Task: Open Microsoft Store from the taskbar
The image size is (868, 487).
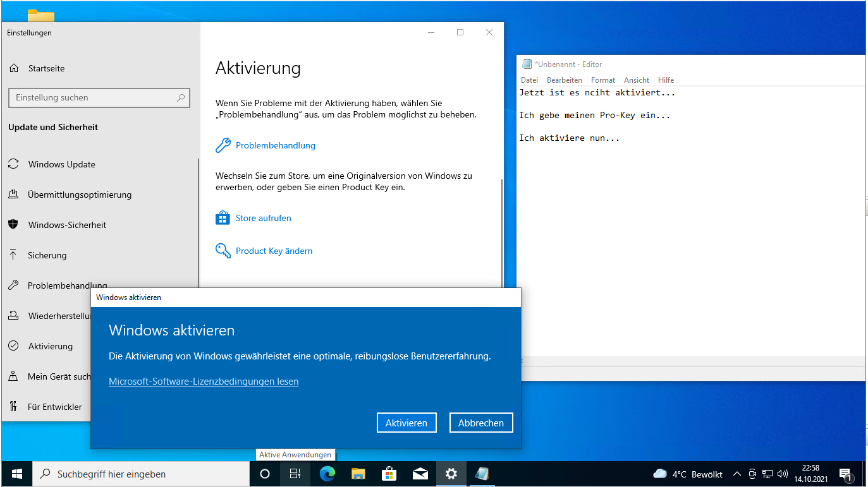Action: (x=389, y=474)
